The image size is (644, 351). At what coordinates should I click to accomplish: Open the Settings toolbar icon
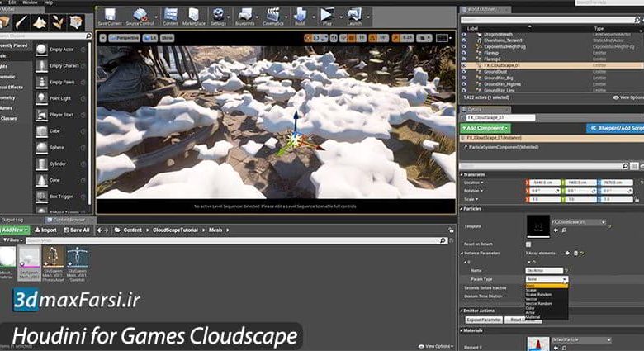pos(218,15)
